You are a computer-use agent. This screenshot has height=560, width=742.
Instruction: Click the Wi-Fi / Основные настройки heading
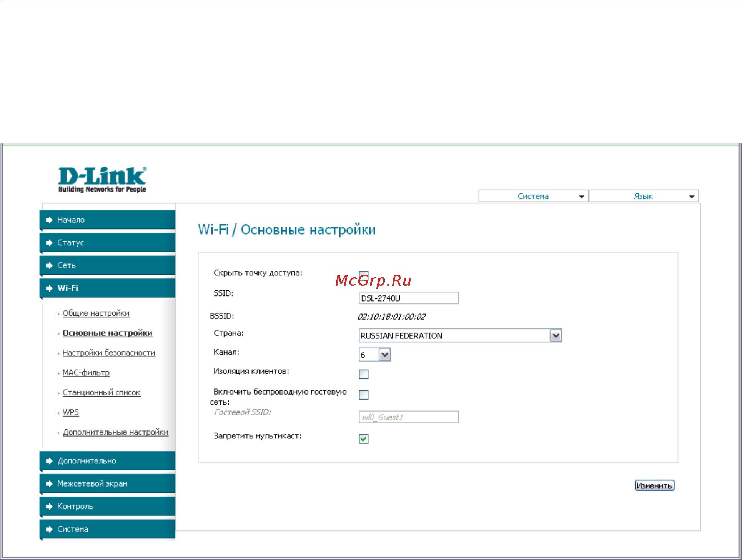pos(287,230)
